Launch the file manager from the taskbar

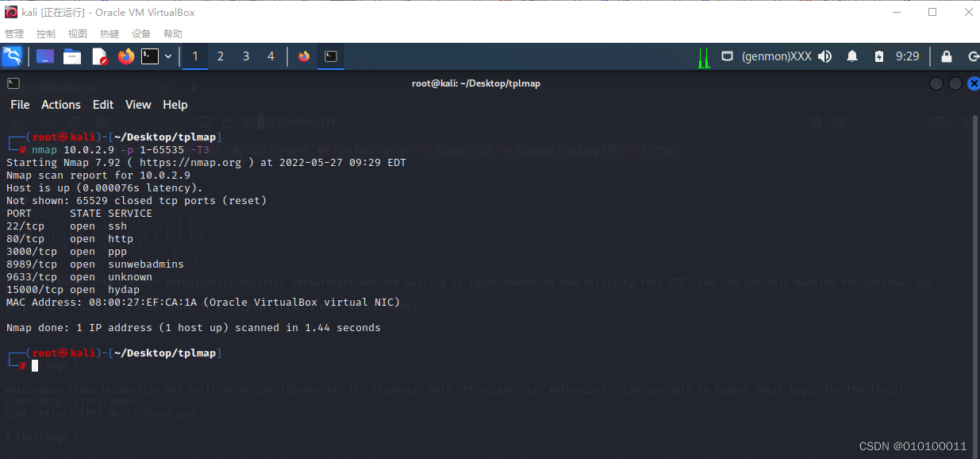point(72,56)
